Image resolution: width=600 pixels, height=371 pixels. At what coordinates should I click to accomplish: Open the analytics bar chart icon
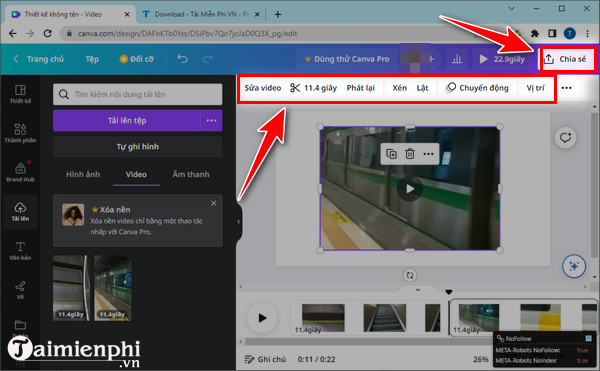click(457, 59)
